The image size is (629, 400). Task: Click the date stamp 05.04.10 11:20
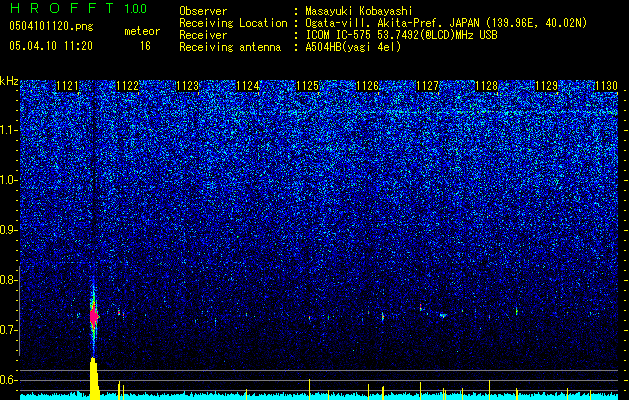pyautogui.click(x=51, y=46)
